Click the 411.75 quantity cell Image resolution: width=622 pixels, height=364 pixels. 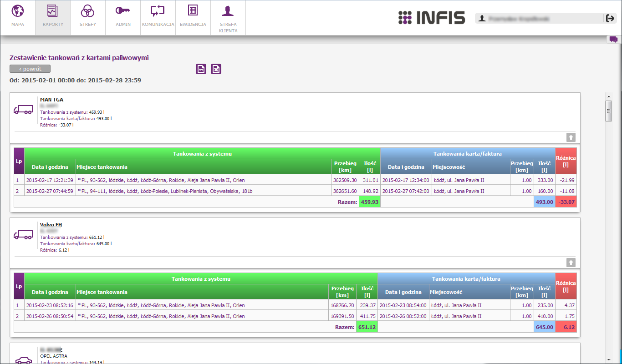pyautogui.click(x=367, y=316)
